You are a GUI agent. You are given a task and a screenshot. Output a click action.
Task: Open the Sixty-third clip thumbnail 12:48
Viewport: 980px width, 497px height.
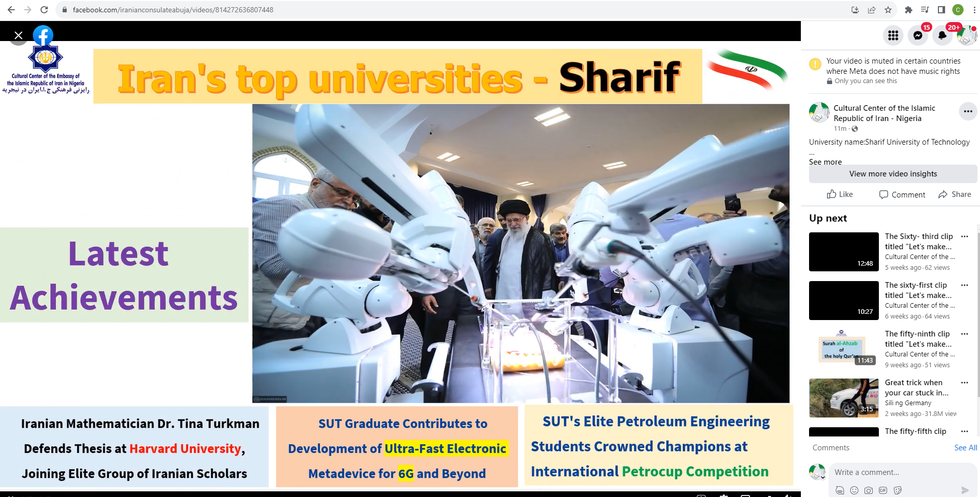pyautogui.click(x=844, y=252)
